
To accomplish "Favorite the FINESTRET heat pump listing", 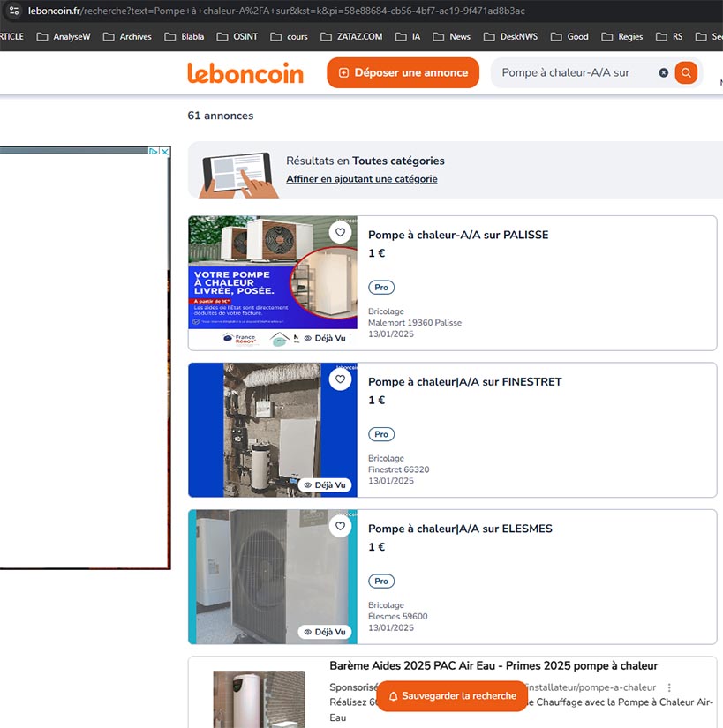I will tap(341, 379).
